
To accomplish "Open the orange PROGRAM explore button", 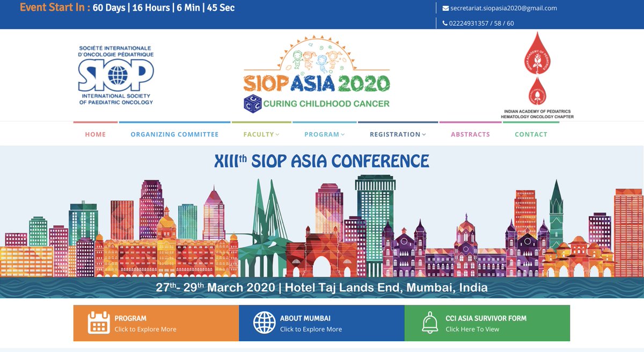I will (x=156, y=323).
